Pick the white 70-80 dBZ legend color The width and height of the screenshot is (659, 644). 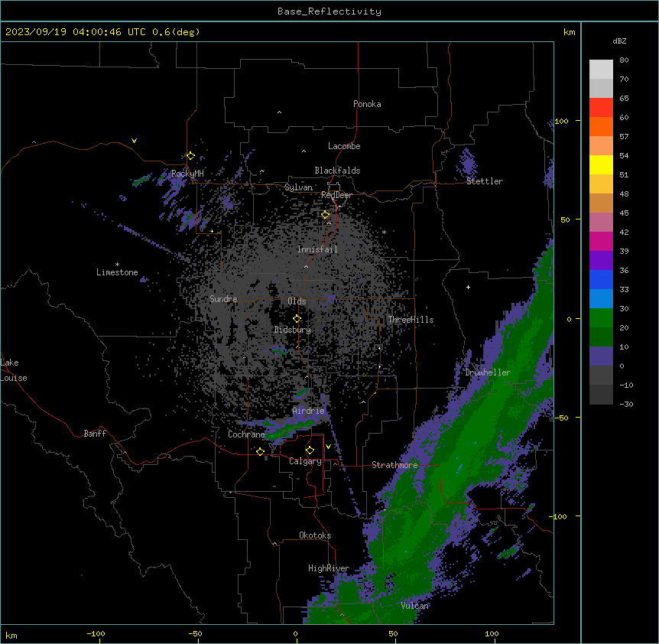[601, 69]
